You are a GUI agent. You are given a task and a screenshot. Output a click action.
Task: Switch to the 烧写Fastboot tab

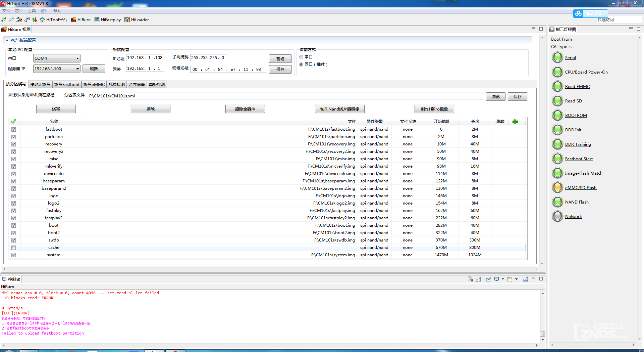(67, 84)
